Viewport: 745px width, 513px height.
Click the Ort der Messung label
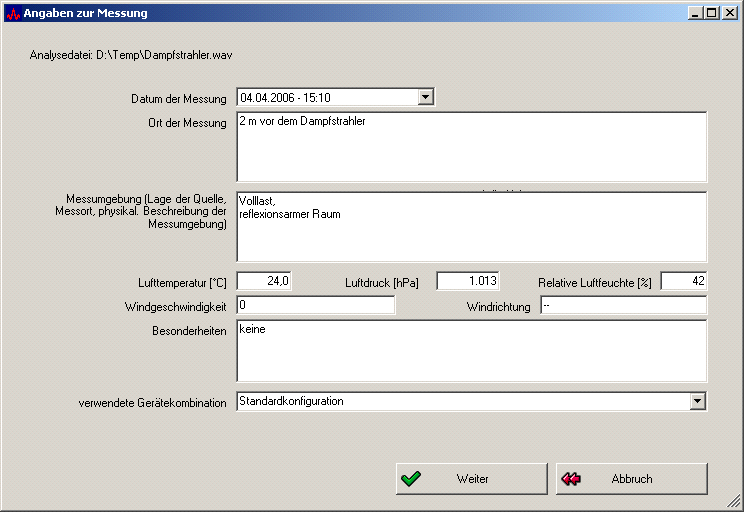[187, 123]
